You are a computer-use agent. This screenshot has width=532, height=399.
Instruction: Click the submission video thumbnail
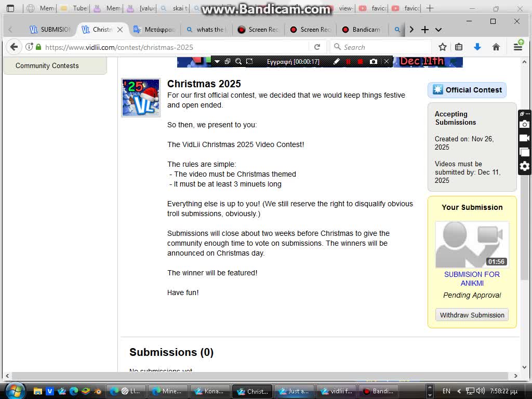click(472, 244)
